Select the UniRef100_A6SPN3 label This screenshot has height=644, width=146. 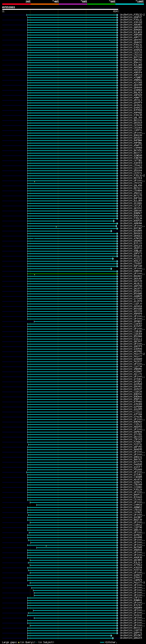pyautogui.click(x=131, y=352)
